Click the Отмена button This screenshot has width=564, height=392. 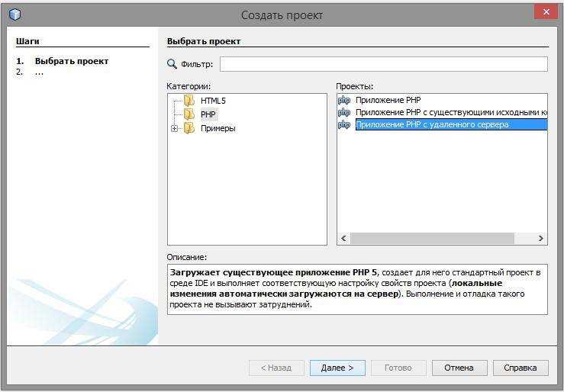click(459, 368)
